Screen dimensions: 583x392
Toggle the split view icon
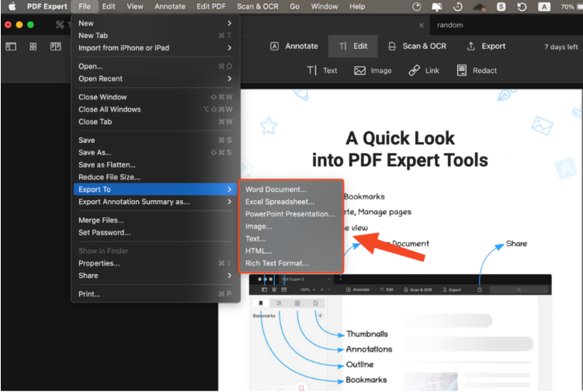[x=56, y=47]
